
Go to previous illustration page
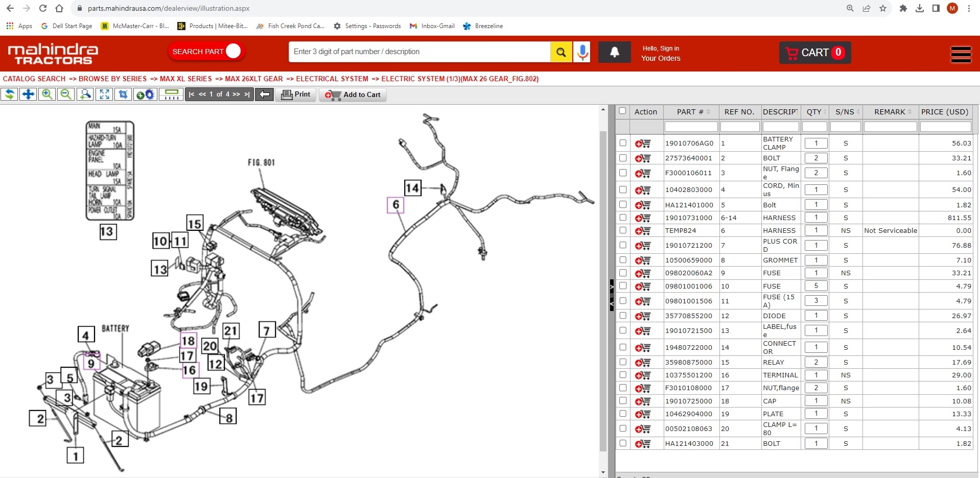pyautogui.click(x=202, y=94)
